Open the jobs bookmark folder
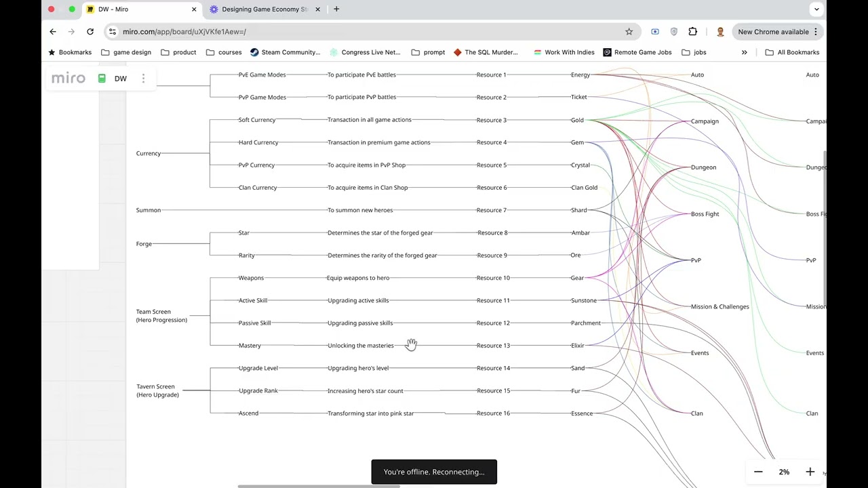Screen dimensions: 868x488 pyautogui.click(x=694, y=52)
